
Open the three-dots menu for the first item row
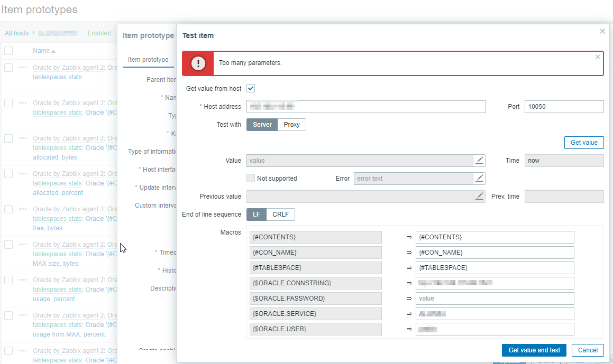(x=23, y=68)
